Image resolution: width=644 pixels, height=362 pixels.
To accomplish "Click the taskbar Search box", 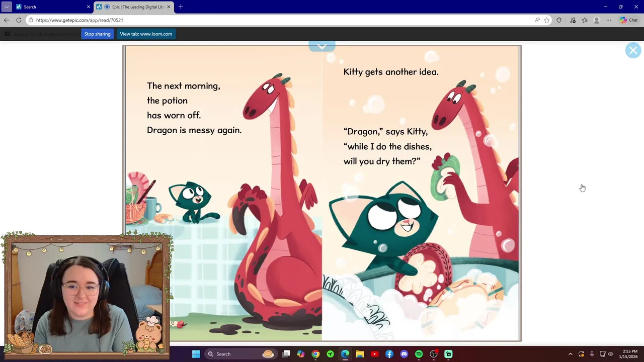I will (240, 354).
